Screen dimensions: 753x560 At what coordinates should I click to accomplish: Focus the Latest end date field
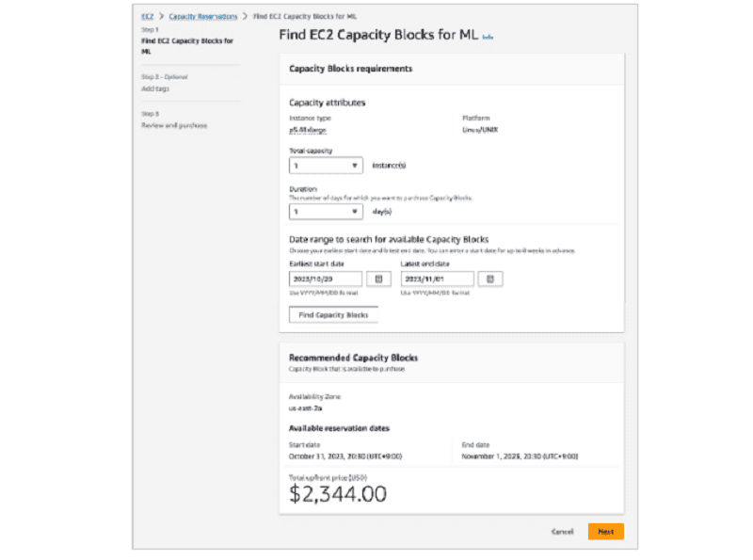438,279
